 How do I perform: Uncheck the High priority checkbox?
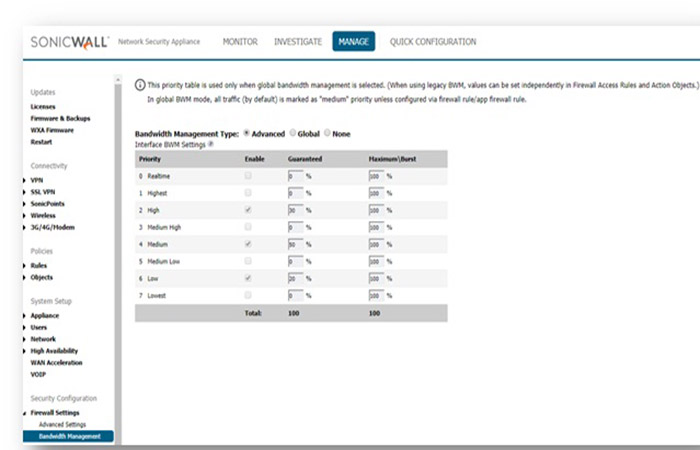pyautogui.click(x=248, y=210)
